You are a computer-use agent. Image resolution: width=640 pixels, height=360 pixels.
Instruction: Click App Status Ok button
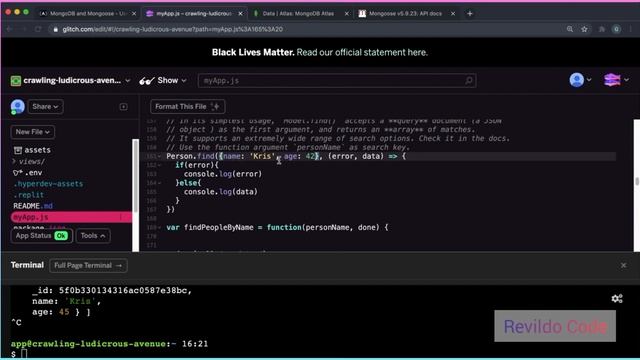(x=42, y=236)
